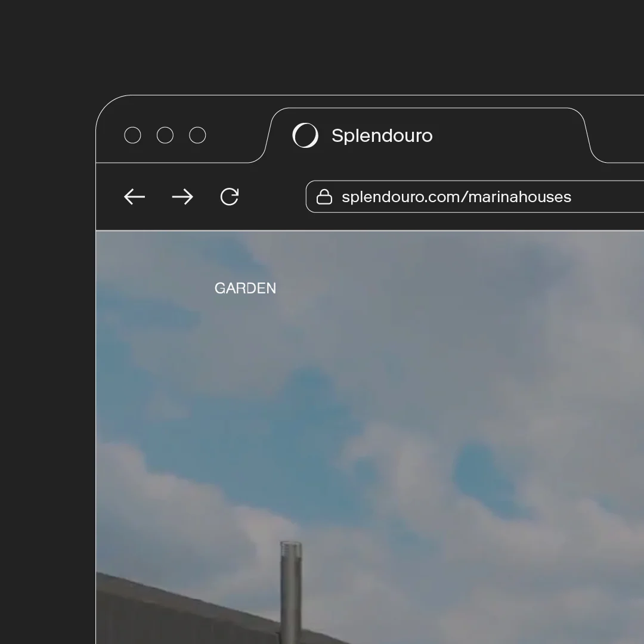This screenshot has height=644, width=644.
Task: Click the Splendouro tab title text
Action: pyautogui.click(x=382, y=135)
